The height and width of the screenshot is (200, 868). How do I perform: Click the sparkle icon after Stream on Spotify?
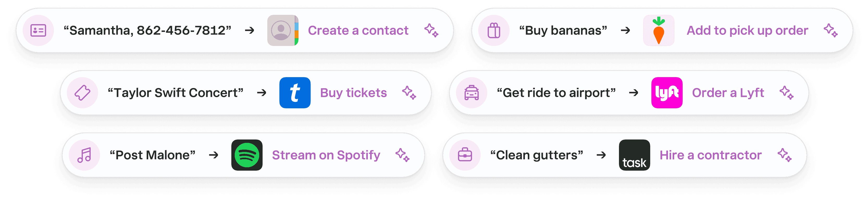402,155
